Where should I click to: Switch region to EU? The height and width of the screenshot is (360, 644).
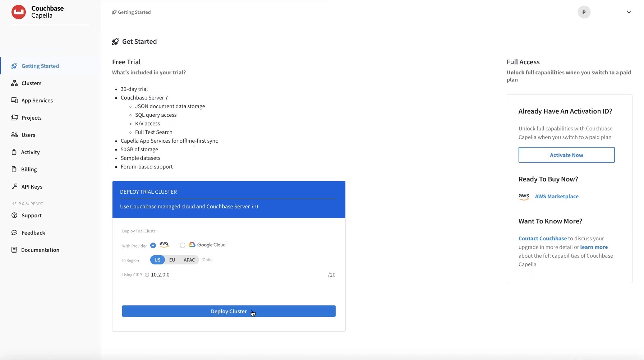[x=172, y=260]
